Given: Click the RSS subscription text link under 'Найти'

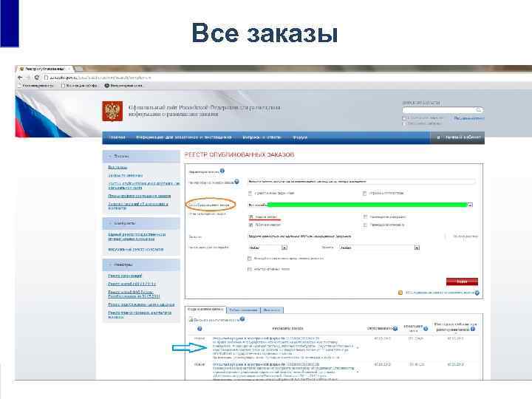Looking at the screenshot, I should click(440, 293).
